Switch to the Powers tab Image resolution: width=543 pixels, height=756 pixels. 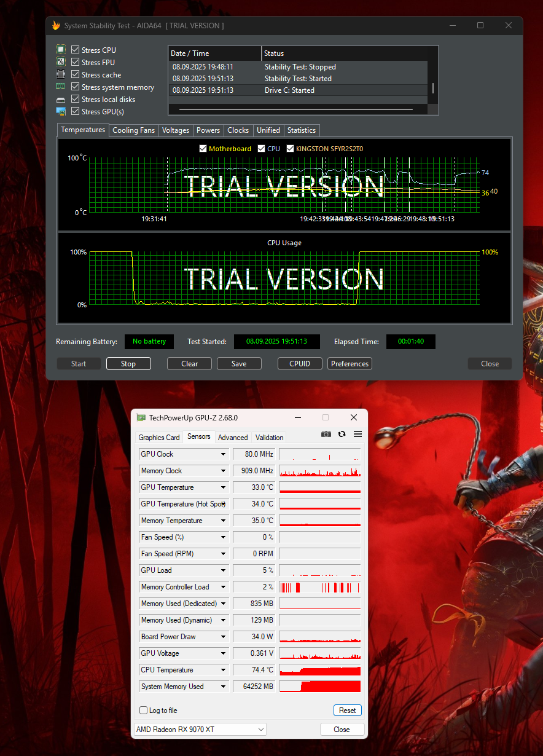208,130
